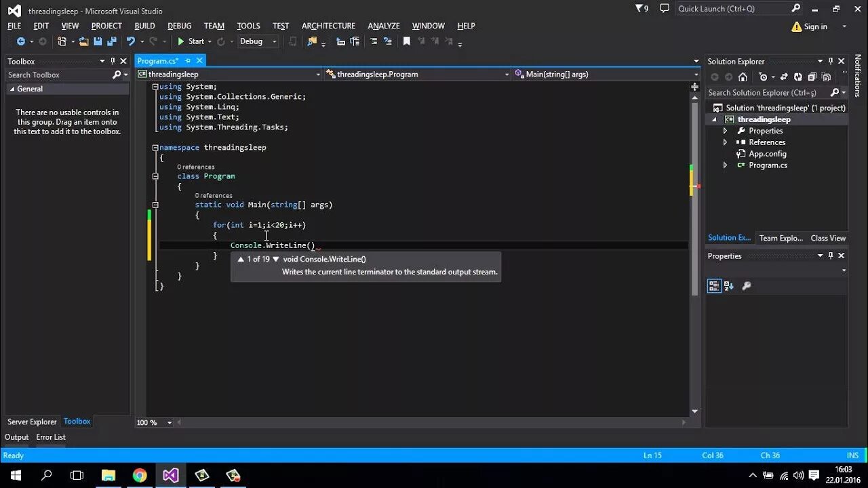Click the Undo toolbar icon

[131, 41]
